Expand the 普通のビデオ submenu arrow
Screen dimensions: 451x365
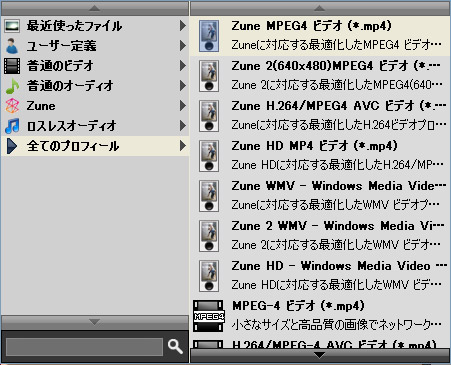point(183,66)
